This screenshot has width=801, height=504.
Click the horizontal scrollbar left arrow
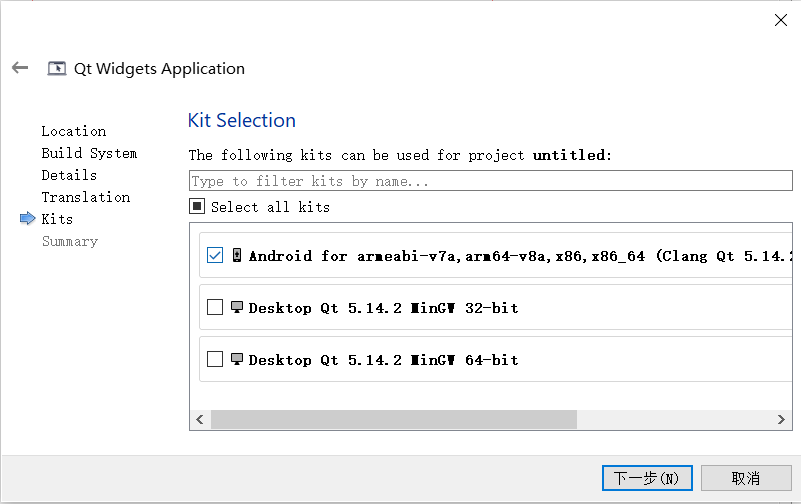click(200, 419)
